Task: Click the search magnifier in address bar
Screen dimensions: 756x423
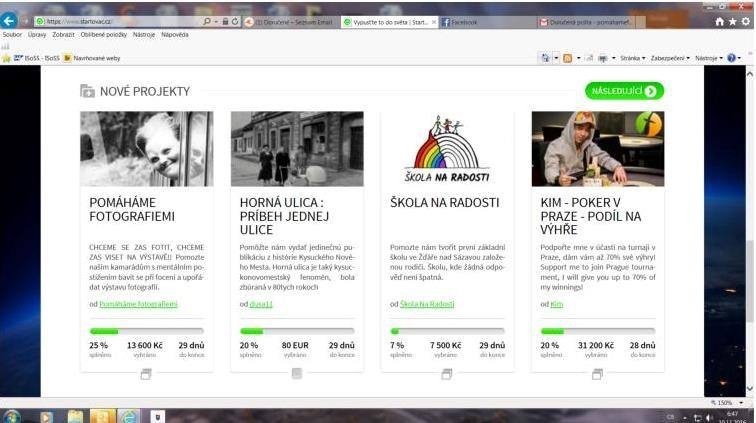Action: [x=206, y=22]
